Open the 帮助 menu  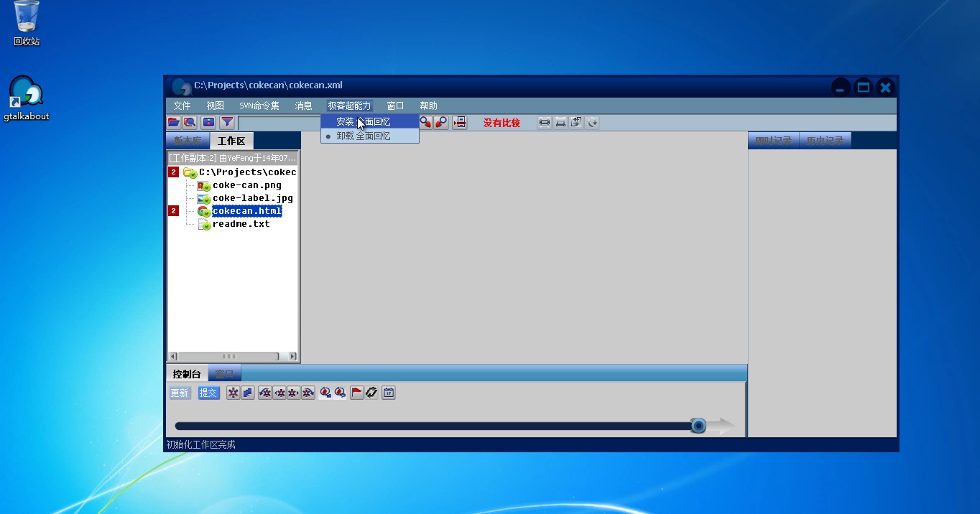pos(428,106)
